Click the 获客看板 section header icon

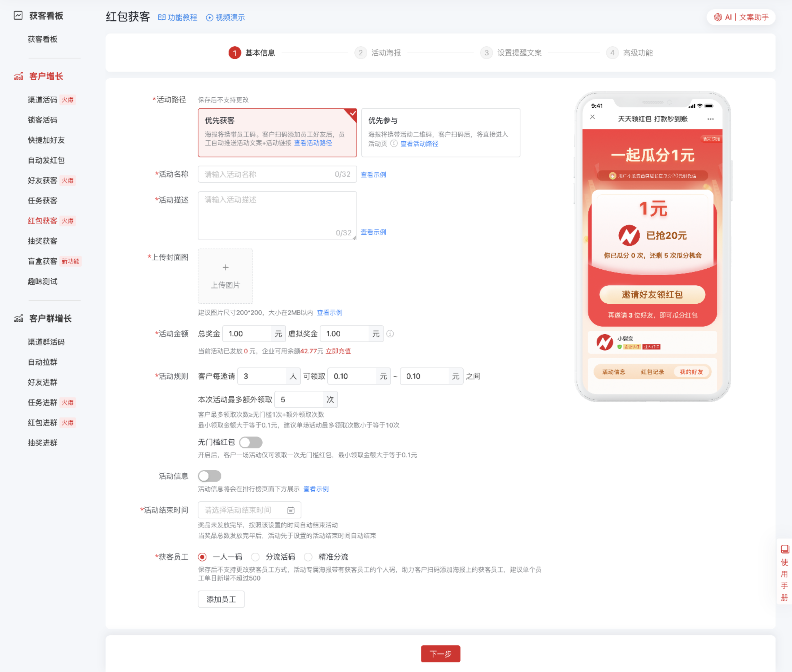18,16
